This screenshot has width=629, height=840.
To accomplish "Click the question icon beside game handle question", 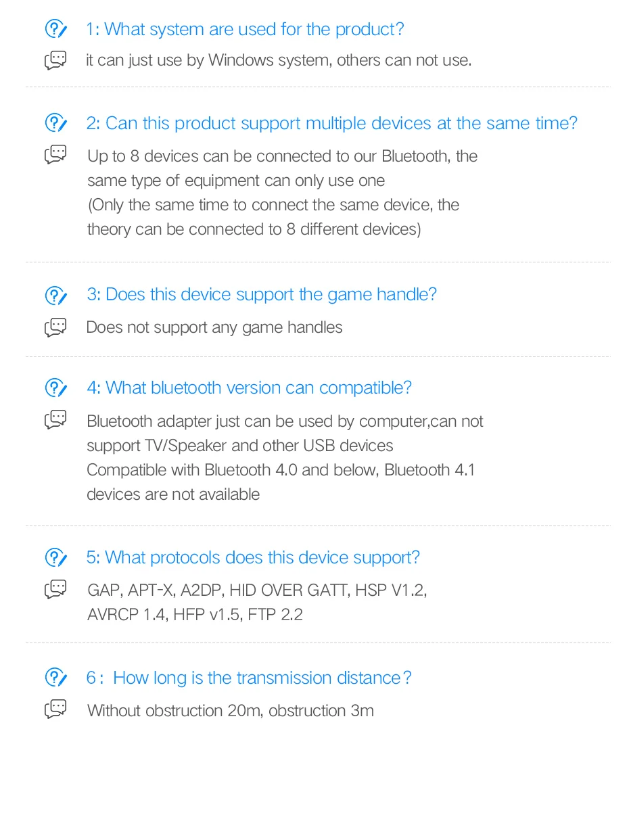I will tap(55, 296).
